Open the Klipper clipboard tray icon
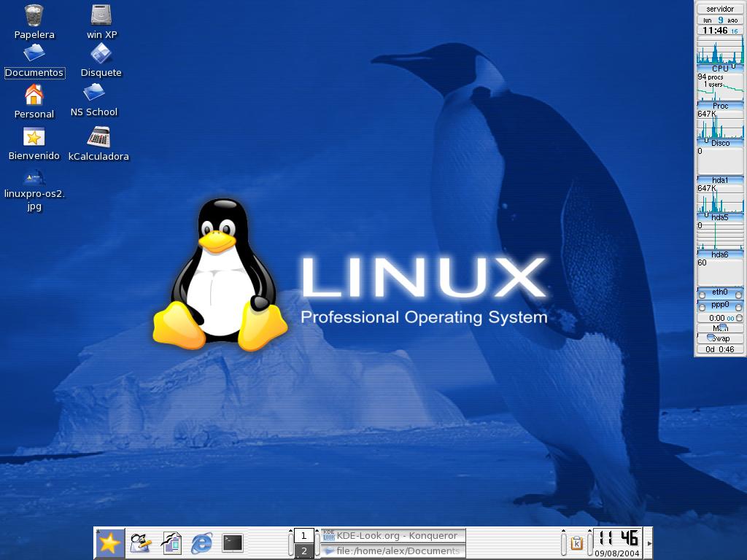Screen dimensions: 747x560 coord(576,542)
